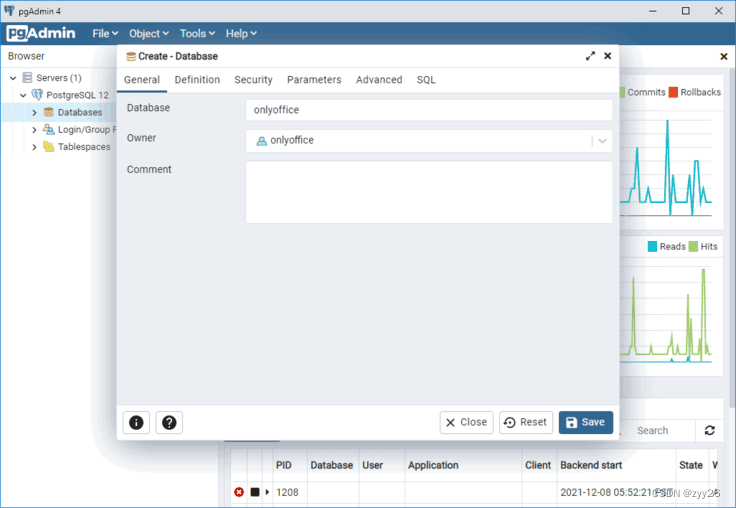
Task: Terminate session for PID 1208 red icon
Action: pyautogui.click(x=239, y=492)
